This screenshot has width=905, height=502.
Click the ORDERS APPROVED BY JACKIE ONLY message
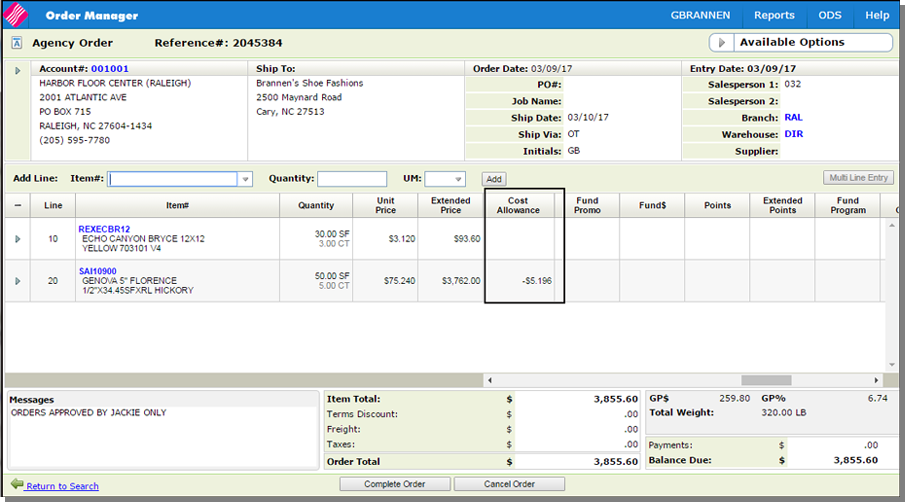pos(88,413)
